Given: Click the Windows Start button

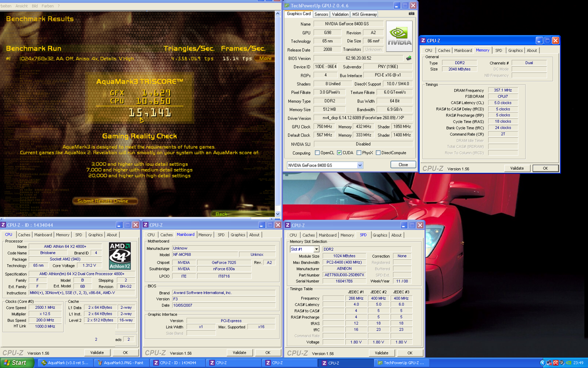Looking at the screenshot, I should [x=17, y=363].
